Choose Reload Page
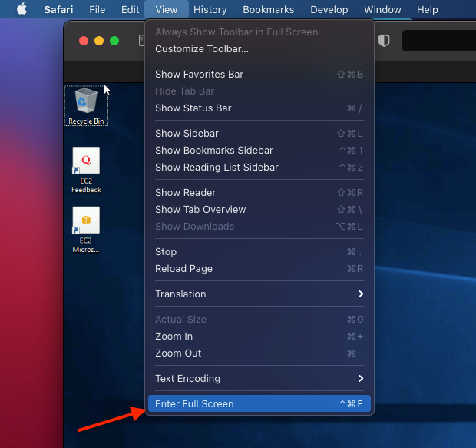Screen dimensions: 476x448 [x=259, y=269]
